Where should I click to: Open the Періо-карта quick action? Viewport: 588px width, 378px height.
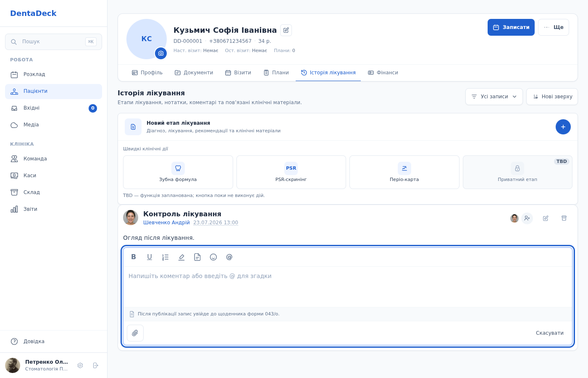(x=404, y=172)
